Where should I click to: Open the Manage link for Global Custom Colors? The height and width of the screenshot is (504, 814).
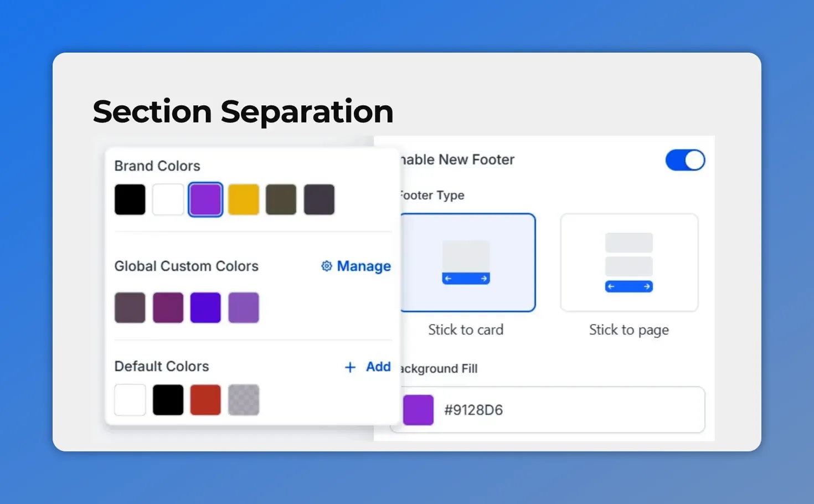coord(364,266)
